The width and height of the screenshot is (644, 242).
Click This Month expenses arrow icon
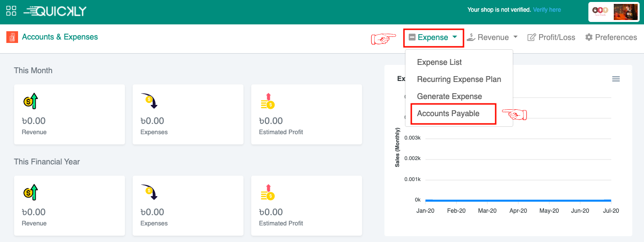pos(149,101)
